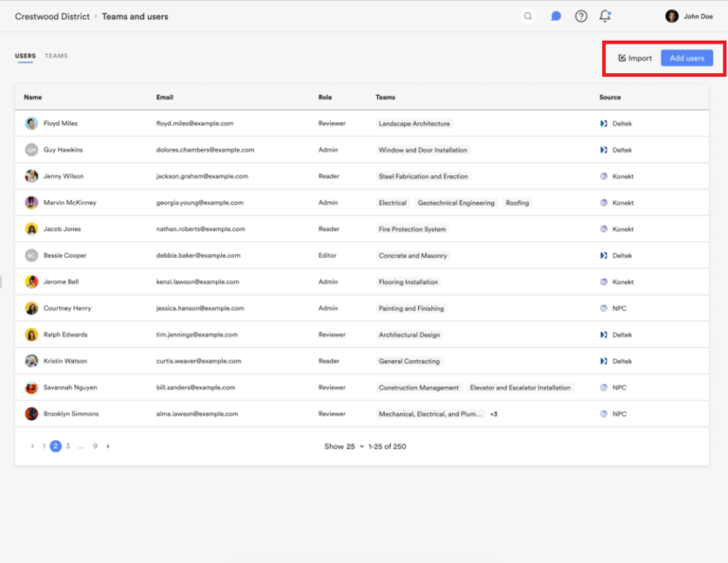Switch to the Teams tab

pos(56,56)
